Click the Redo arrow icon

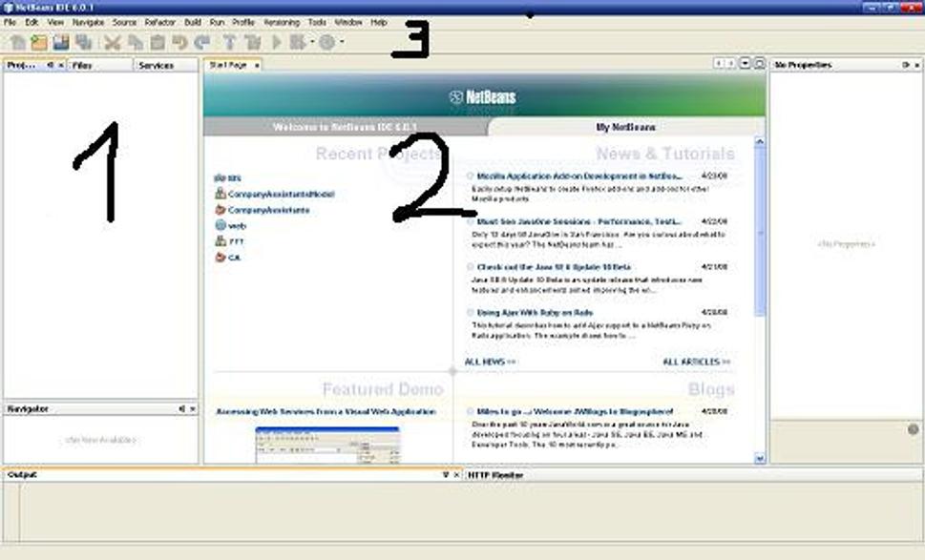point(201,42)
